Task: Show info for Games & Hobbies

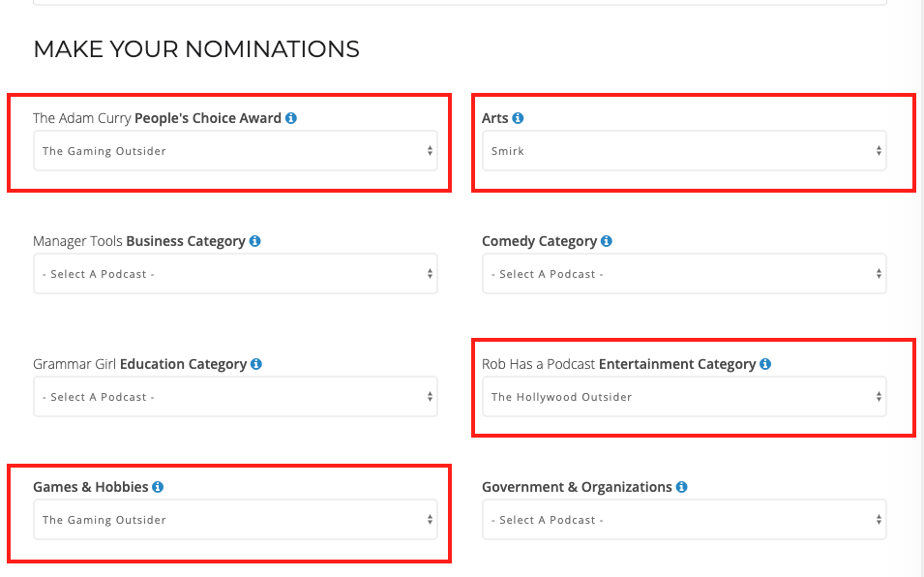Action: pyautogui.click(x=158, y=487)
